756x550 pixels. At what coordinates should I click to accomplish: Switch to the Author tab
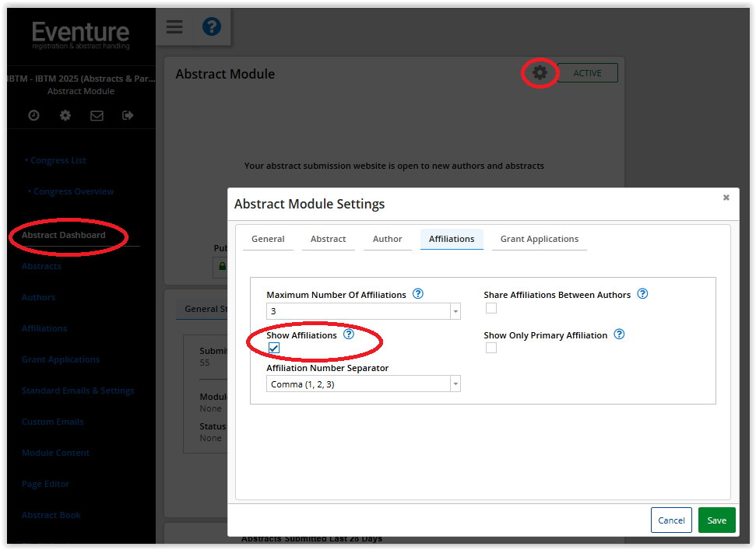pos(387,239)
